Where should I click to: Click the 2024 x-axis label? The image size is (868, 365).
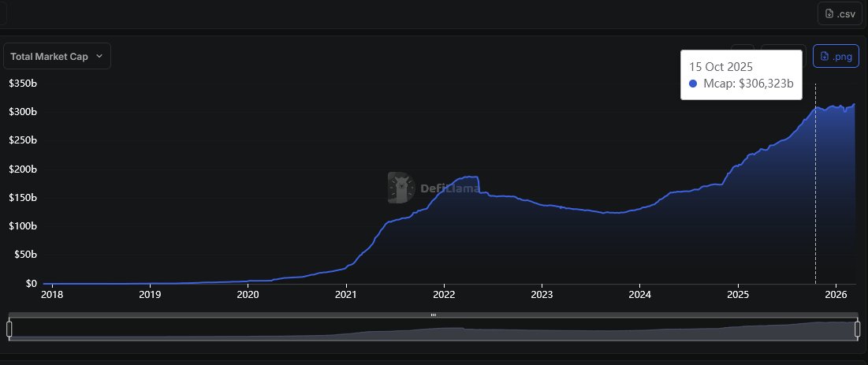[x=640, y=294]
